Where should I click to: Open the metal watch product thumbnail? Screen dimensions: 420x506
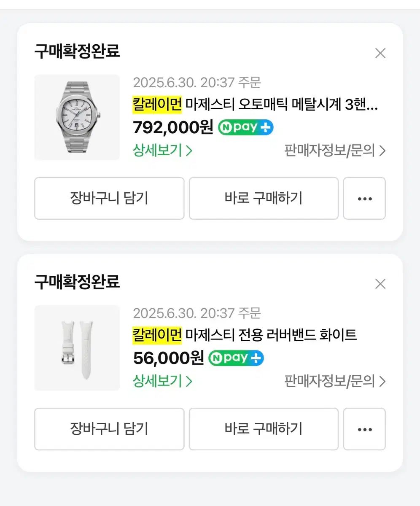(x=77, y=117)
